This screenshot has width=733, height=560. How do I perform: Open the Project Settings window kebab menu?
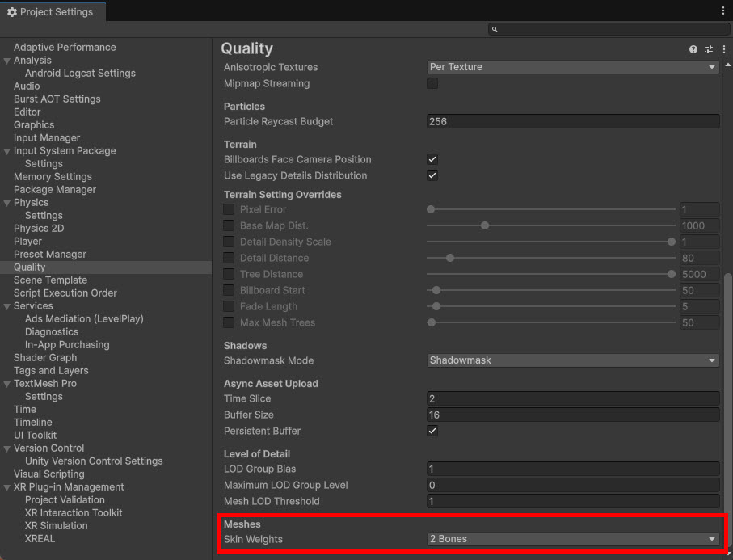[723, 11]
